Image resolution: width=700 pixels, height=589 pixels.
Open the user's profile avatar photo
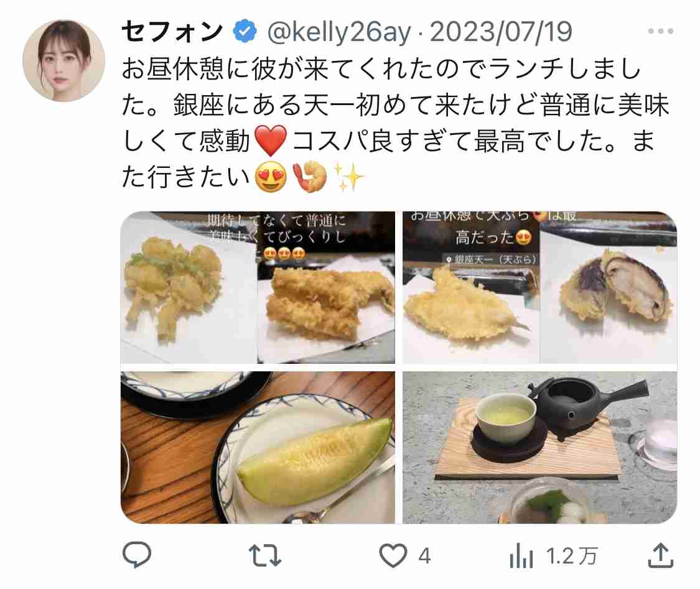[x=63, y=61]
